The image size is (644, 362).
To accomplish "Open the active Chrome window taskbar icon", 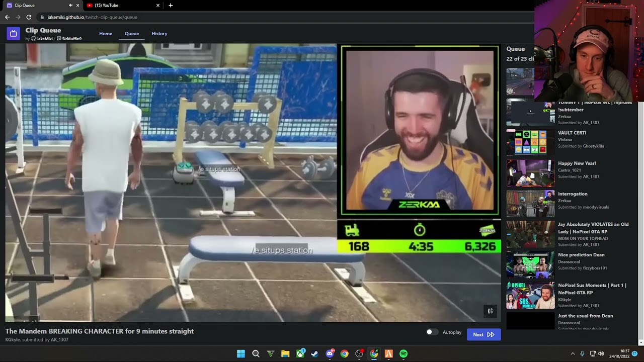I will tap(374, 353).
